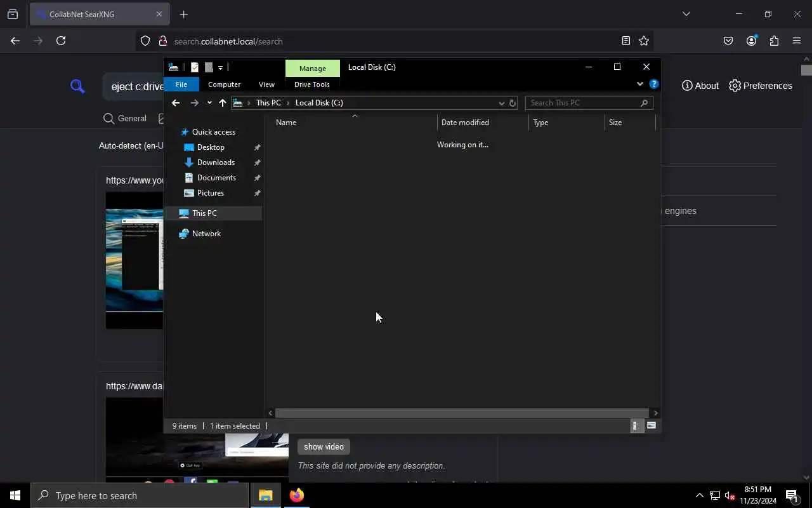Viewport: 812px width, 508px height.
Task: Open Firefox account icon
Action: pos(752,41)
